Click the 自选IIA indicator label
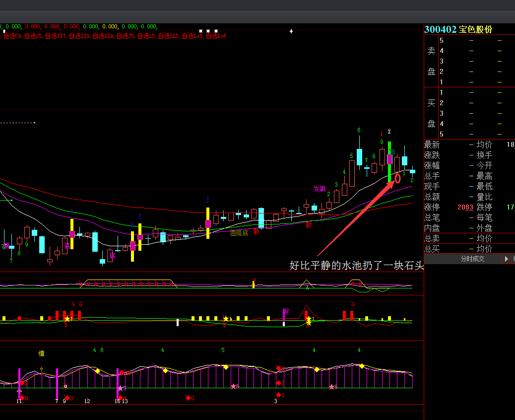This screenshot has width=515, height=420. tap(103, 36)
